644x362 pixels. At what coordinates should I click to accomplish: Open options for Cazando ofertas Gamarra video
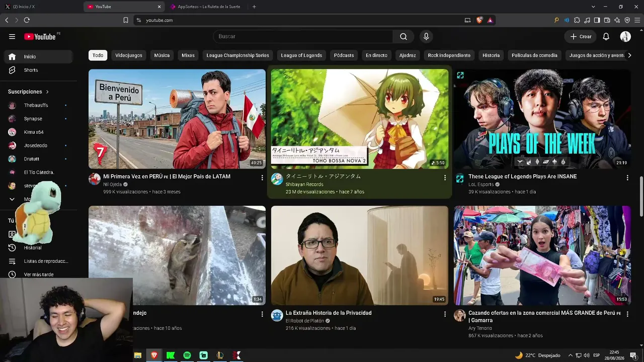(x=627, y=314)
